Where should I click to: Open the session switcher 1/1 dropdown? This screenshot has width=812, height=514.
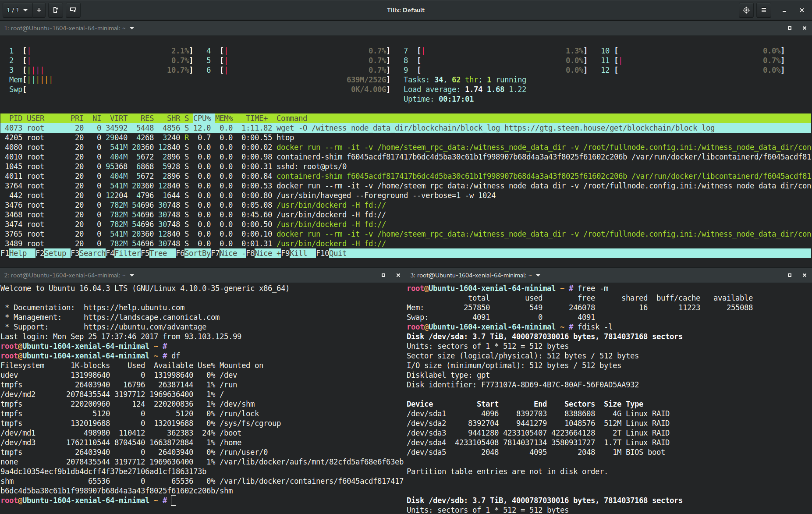click(17, 10)
